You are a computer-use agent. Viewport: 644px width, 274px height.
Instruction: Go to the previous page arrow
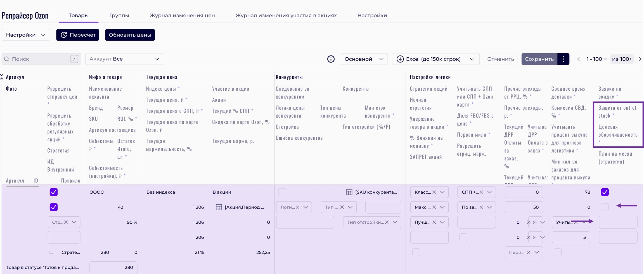click(578, 59)
